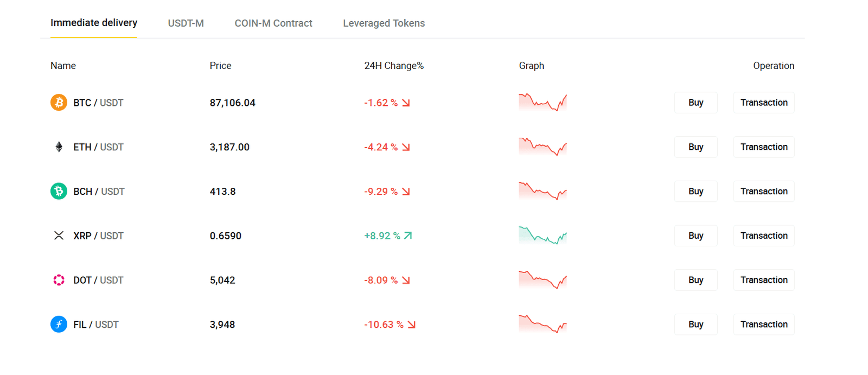Select the Leveraged Tokens tab

(x=384, y=23)
